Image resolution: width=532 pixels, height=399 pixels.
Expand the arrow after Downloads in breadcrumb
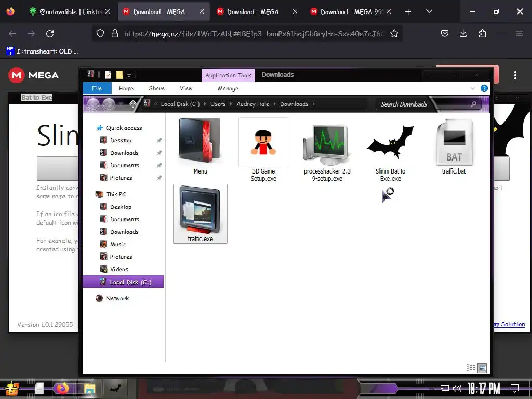coord(313,104)
